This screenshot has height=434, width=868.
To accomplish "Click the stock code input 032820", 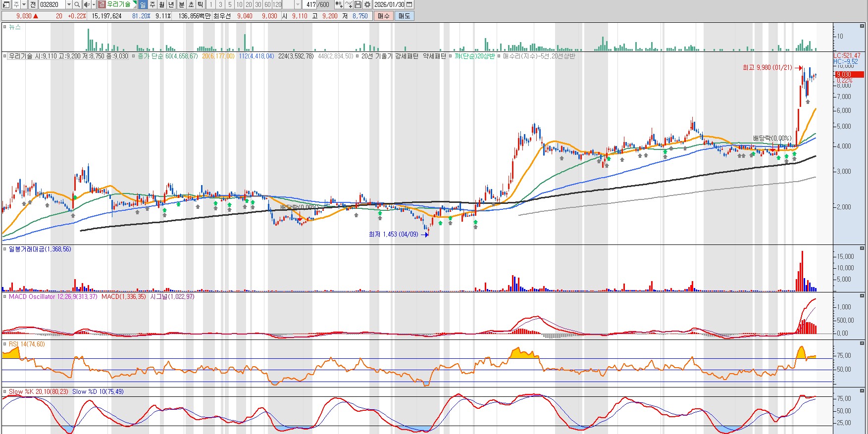I will [x=51, y=4].
